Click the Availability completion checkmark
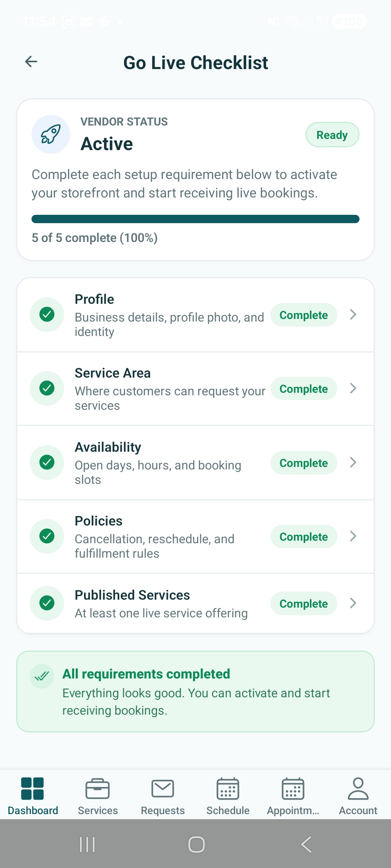 pos(47,462)
